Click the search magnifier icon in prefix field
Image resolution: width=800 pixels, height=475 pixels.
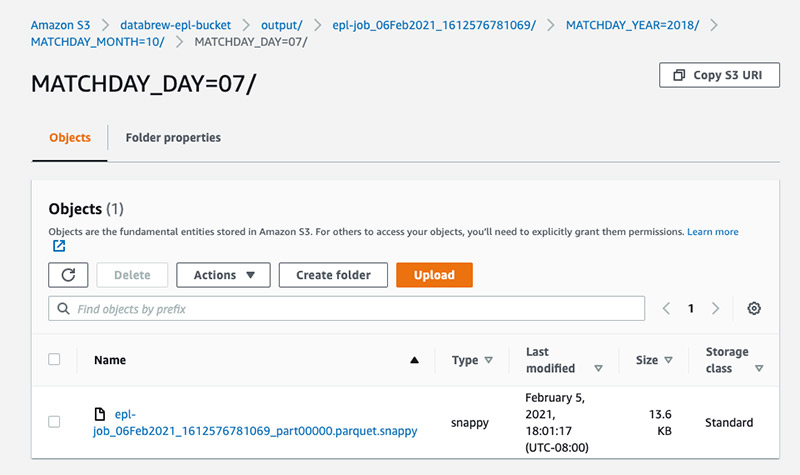(63, 309)
